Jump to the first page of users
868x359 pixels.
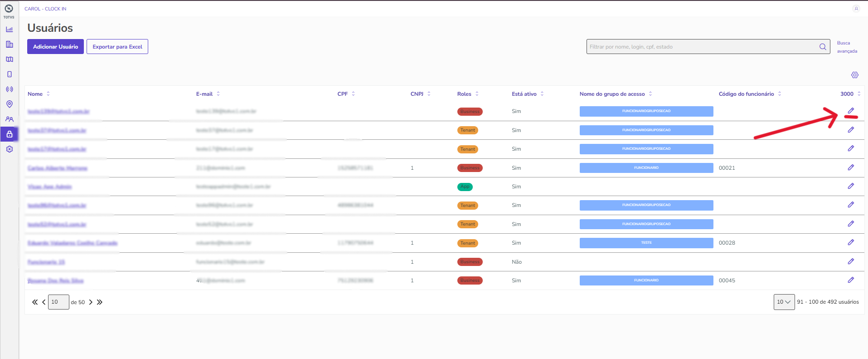point(34,302)
